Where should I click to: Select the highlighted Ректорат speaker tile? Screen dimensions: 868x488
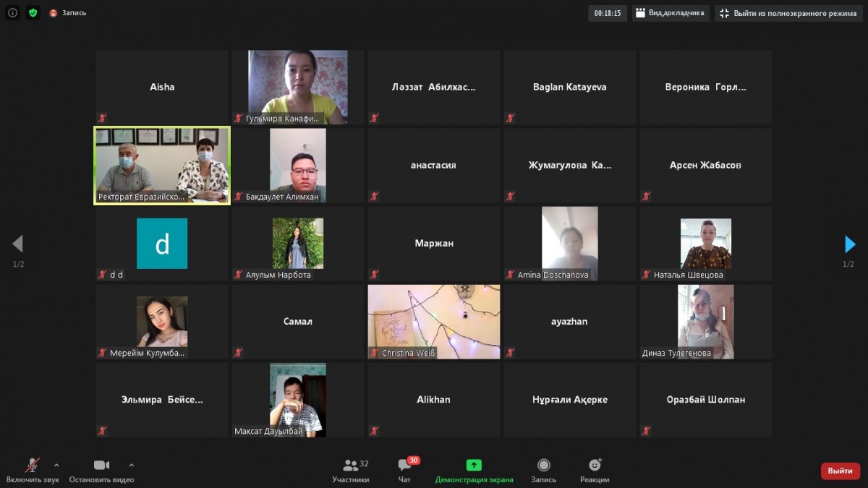pos(162,166)
